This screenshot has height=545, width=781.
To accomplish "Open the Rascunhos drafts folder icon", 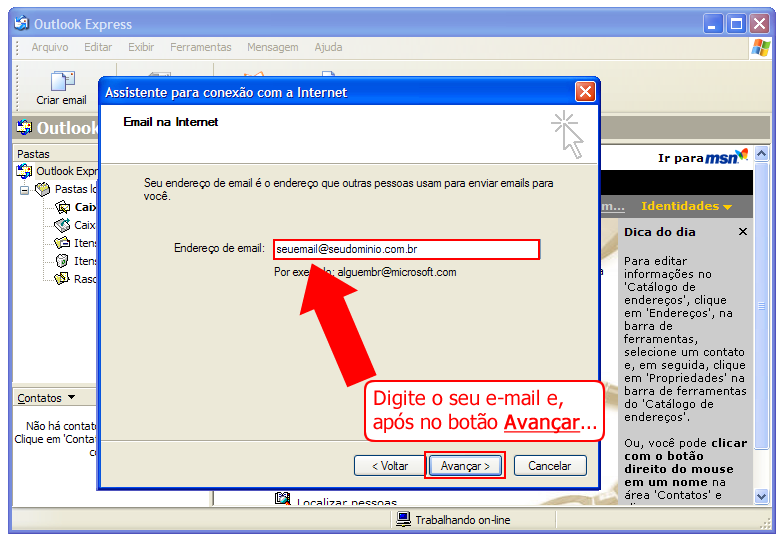I will 62,278.
